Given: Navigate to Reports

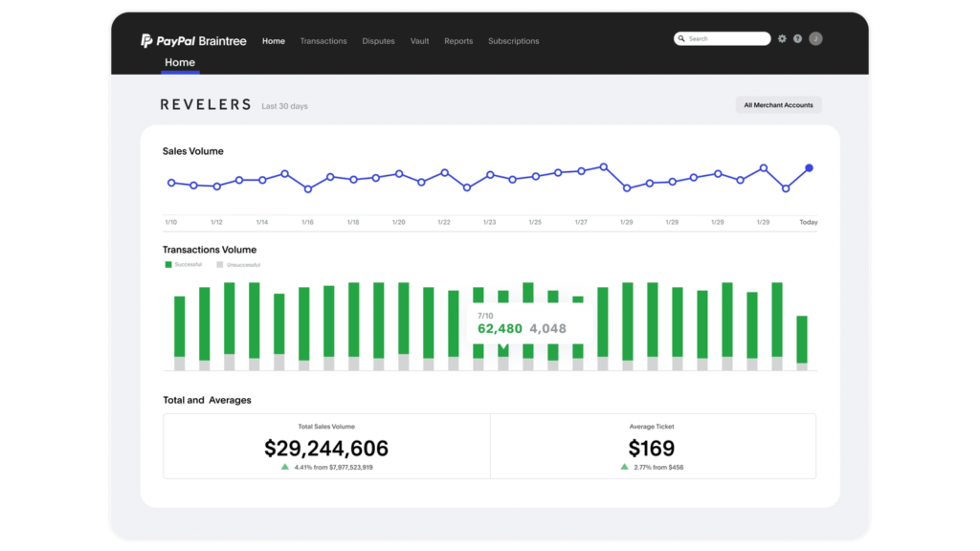Looking at the screenshot, I should [458, 41].
